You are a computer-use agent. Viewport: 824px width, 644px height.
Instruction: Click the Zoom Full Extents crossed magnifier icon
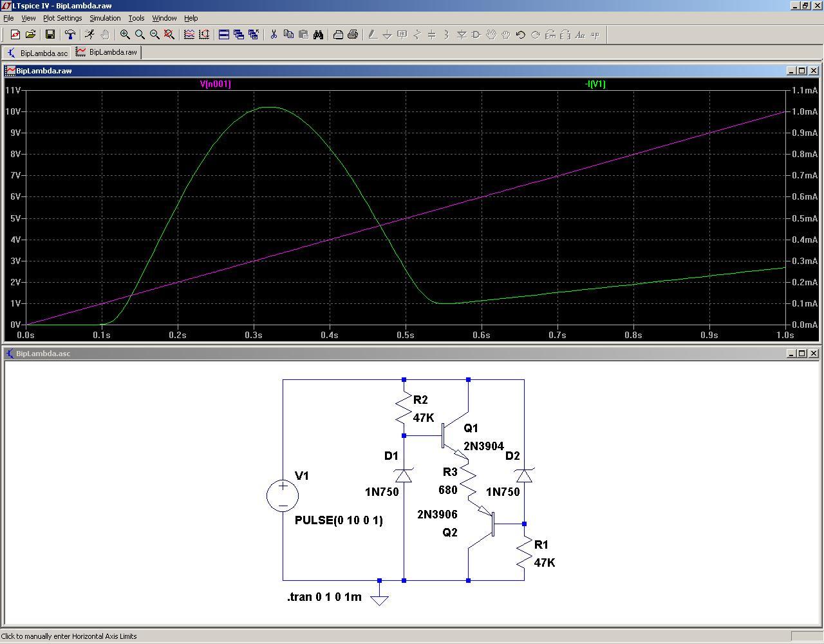(x=169, y=35)
